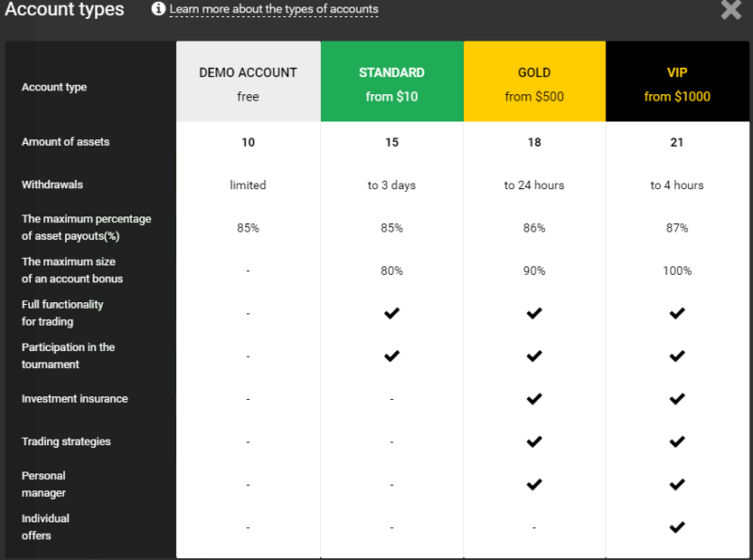The image size is (753, 560).
Task: Click the 'Amount of assets' row label
Action: (65, 142)
